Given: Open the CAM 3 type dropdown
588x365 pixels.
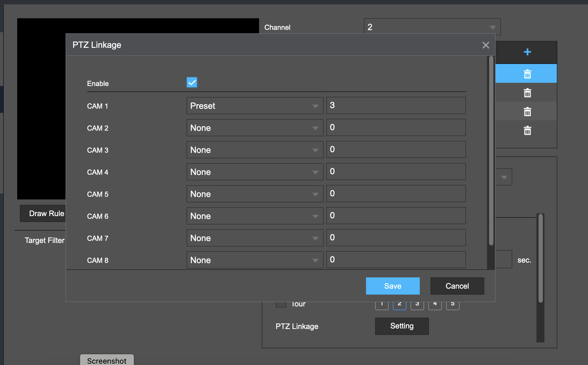Looking at the screenshot, I should (255, 150).
